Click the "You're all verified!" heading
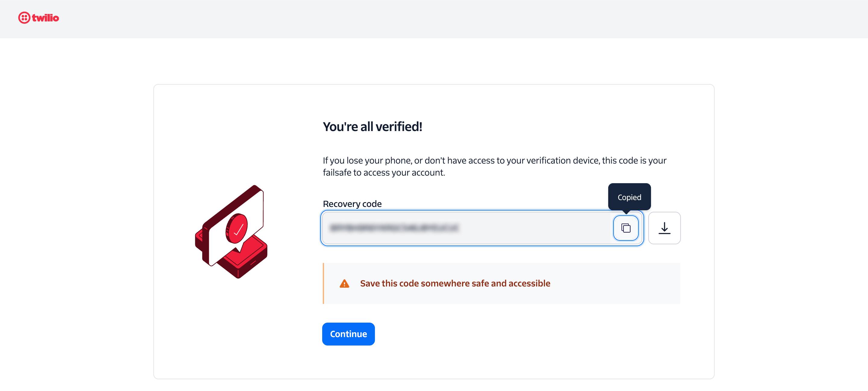This screenshot has height=391, width=868. click(x=372, y=127)
